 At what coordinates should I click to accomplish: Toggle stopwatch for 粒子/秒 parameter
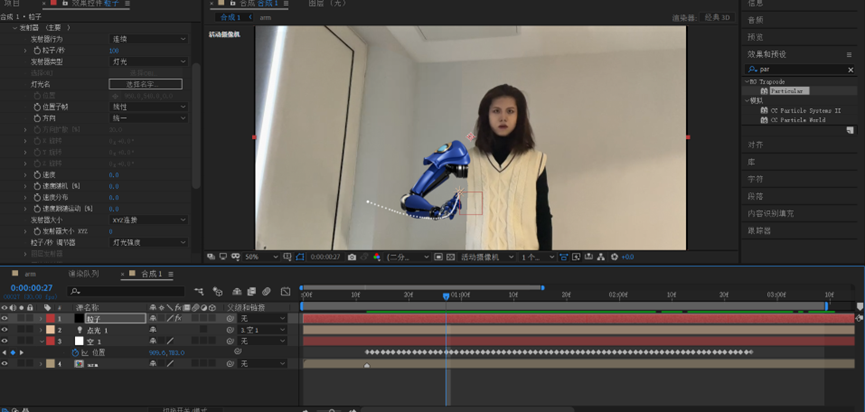tap(37, 50)
